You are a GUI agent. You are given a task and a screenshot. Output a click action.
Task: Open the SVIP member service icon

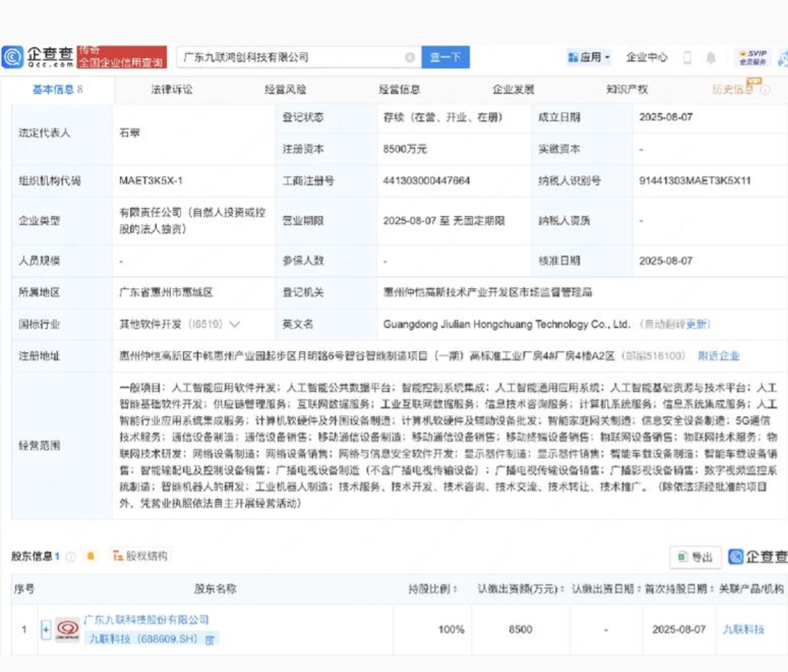pos(752,57)
